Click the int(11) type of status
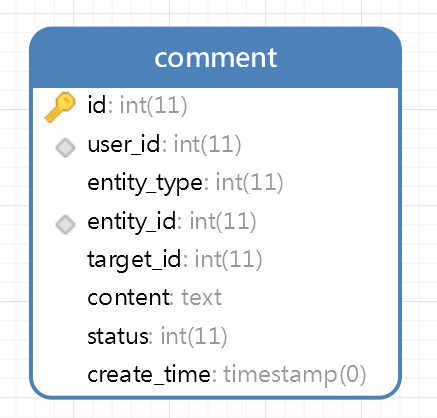 coord(194,336)
